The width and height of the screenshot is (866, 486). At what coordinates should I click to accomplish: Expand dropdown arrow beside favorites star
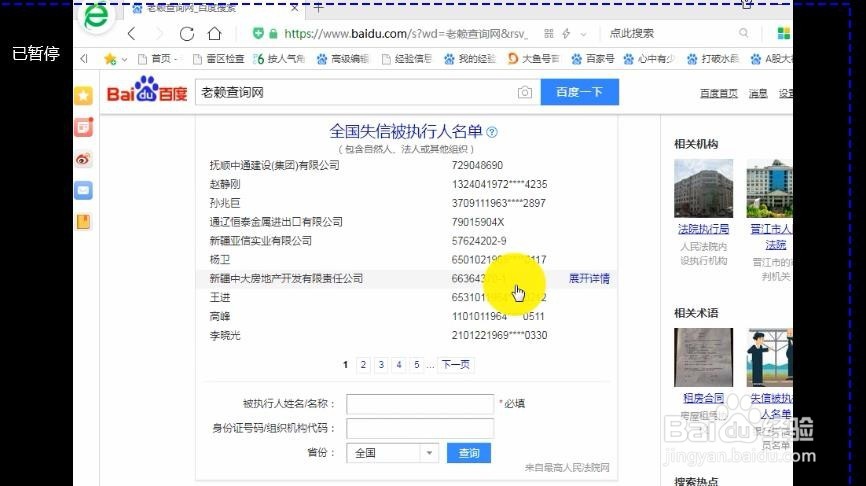(x=124, y=59)
